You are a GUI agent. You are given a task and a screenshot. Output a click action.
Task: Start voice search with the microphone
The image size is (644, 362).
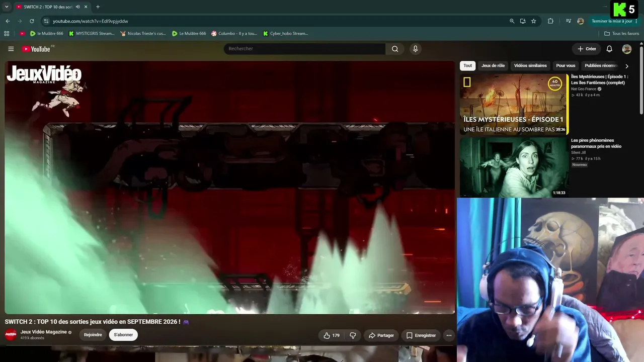415,49
